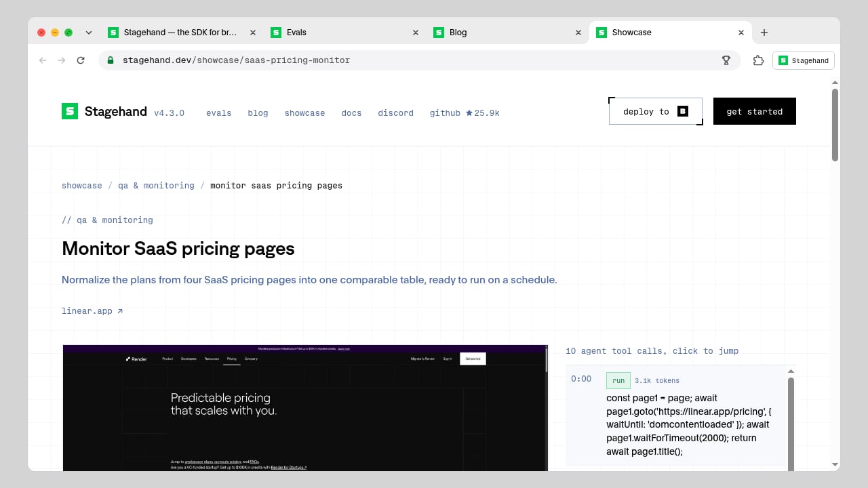The height and width of the screenshot is (488, 868).
Task: Click the trophy icon in address bar
Action: [726, 60]
